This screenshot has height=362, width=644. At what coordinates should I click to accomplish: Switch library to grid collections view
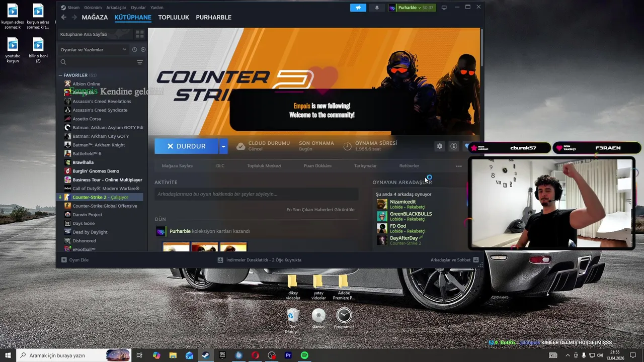(x=139, y=34)
